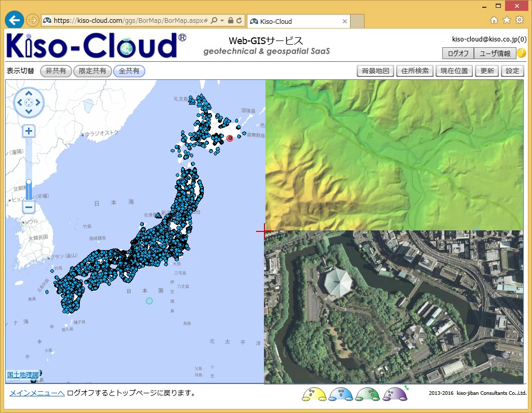
Task: Click the ウラジオストク map label
Action: click(x=102, y=133)
